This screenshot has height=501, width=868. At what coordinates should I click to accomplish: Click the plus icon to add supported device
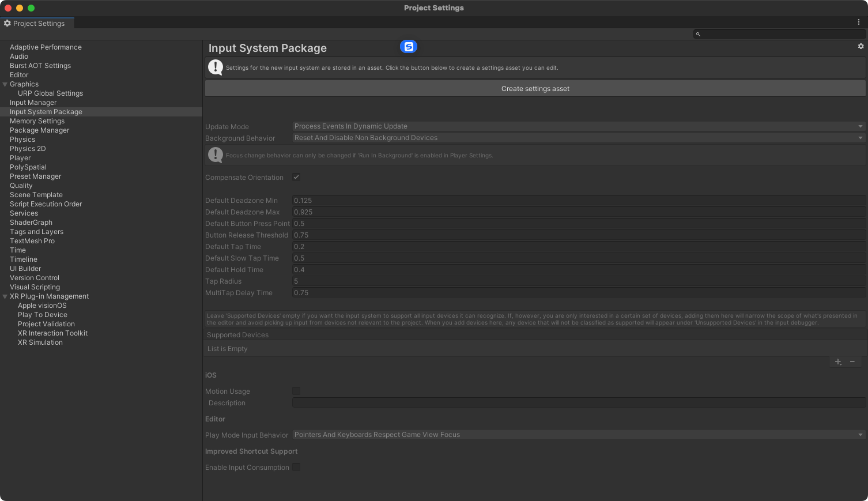(x=838, y=362)
